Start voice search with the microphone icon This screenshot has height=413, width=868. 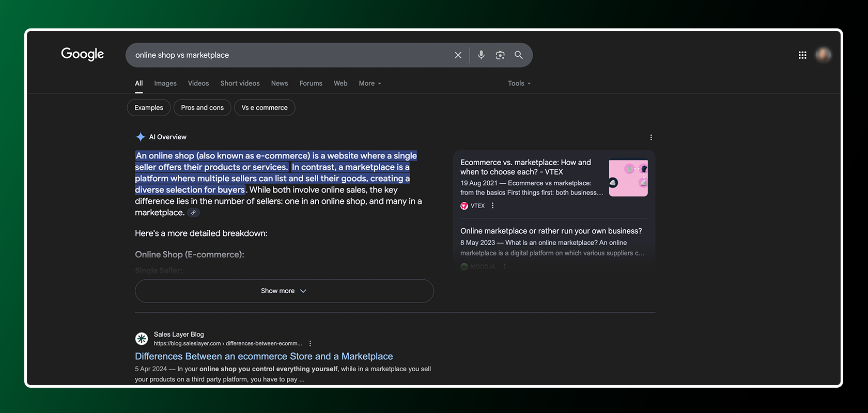point(481,55)
